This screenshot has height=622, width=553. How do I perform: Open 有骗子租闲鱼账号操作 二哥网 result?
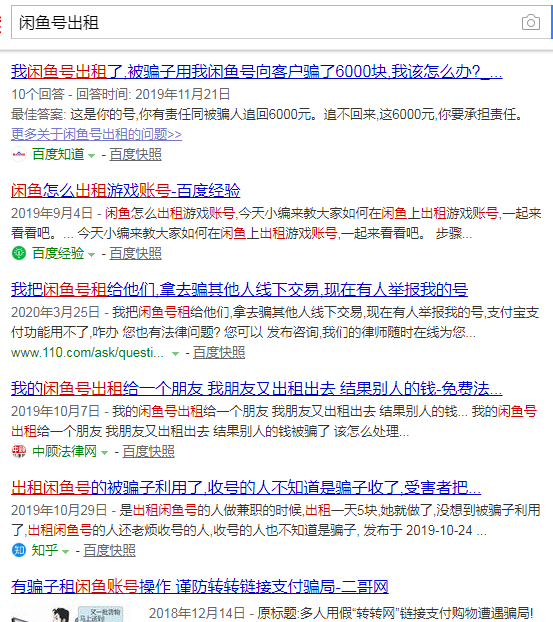tap(200, 586)
